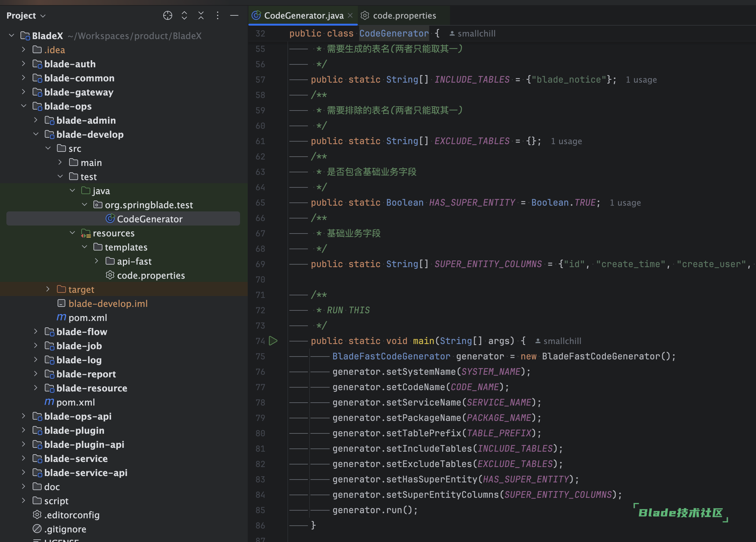Click the Expand All icon in Project panel
Screen dimensions: 756x542
(184, 15)
